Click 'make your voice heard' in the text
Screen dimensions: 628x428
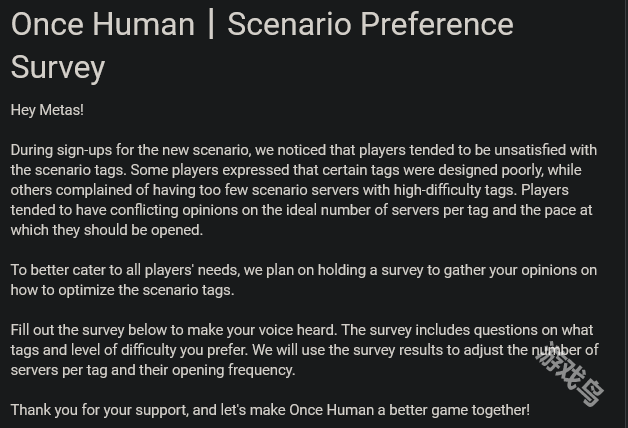coord(262,330)
